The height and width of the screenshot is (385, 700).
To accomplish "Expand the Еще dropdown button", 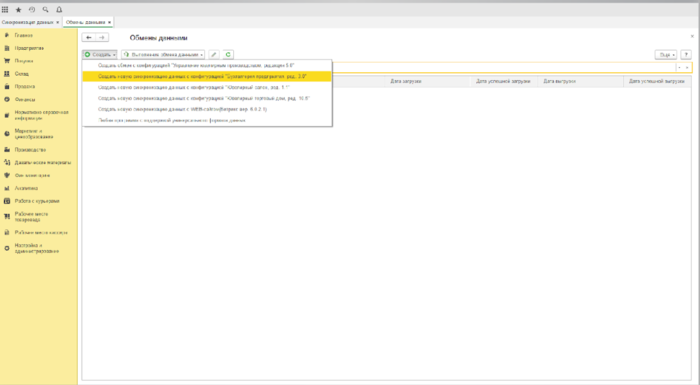I will click(666, 54).
